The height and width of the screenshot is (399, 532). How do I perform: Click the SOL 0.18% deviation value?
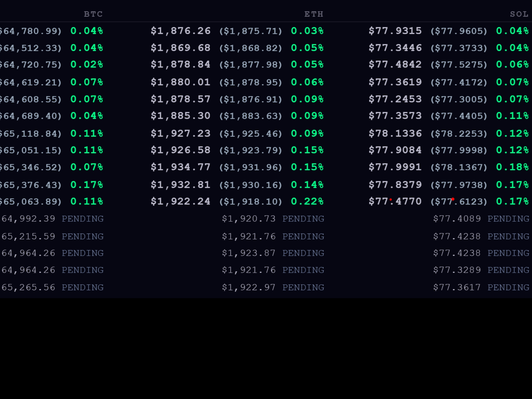pyautogui.click(x=512, y=167)
